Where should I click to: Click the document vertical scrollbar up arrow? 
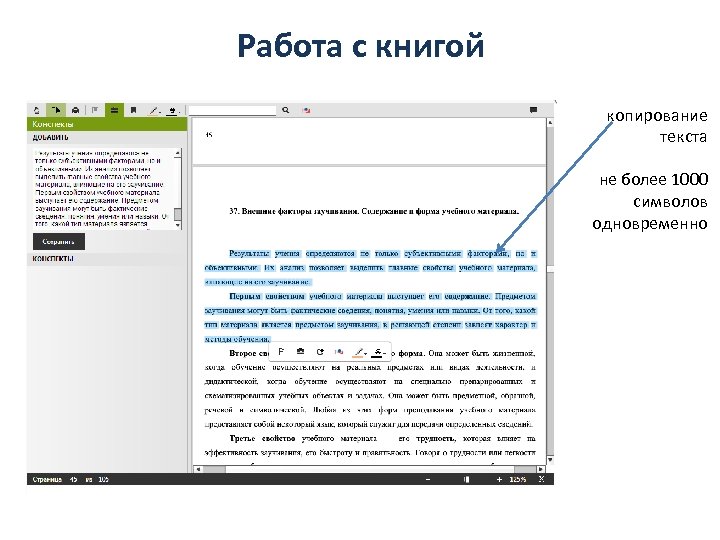550,123
